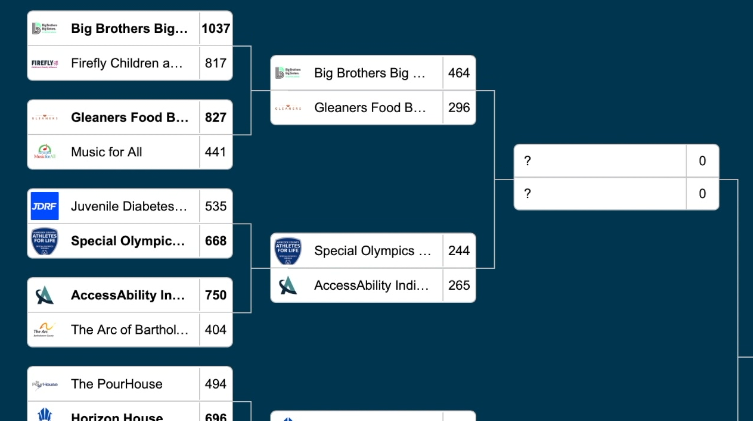Click the second undecided '?' finalist slot
The width and height of the screenshot is (753, 421).
600,194
